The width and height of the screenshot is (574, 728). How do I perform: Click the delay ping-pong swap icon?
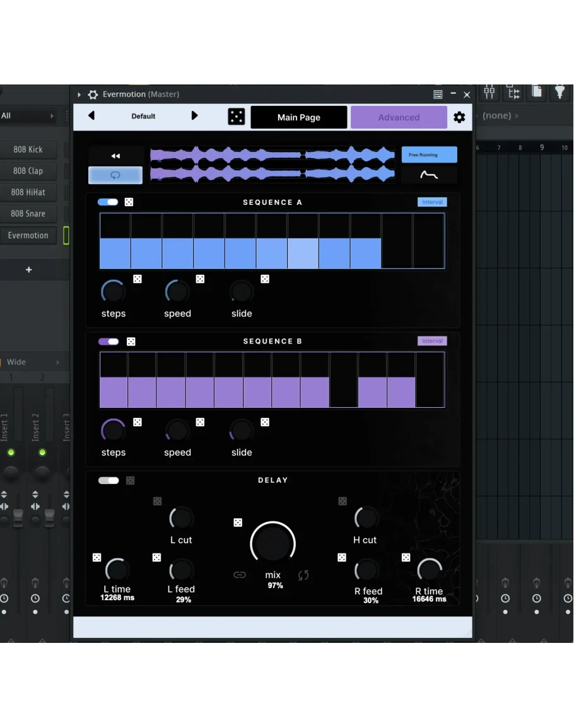(x=303, y=575)
